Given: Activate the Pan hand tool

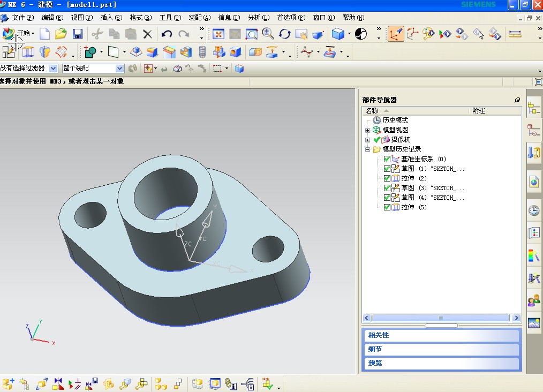Looking at the screenshot, I should coord(301,34).
